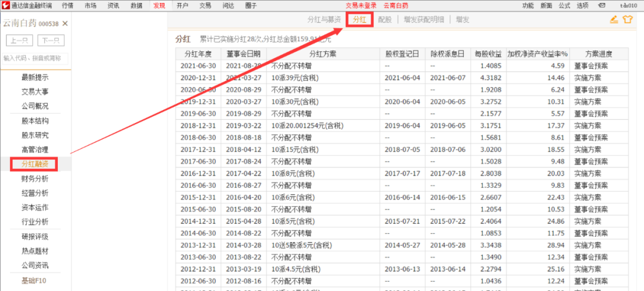Open 经营分析 in the sidebar

pyautogui.click(x=35, y=193)
